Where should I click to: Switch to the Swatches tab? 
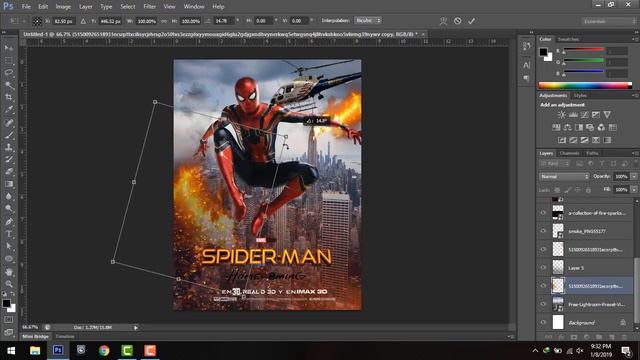coord(568,39)
